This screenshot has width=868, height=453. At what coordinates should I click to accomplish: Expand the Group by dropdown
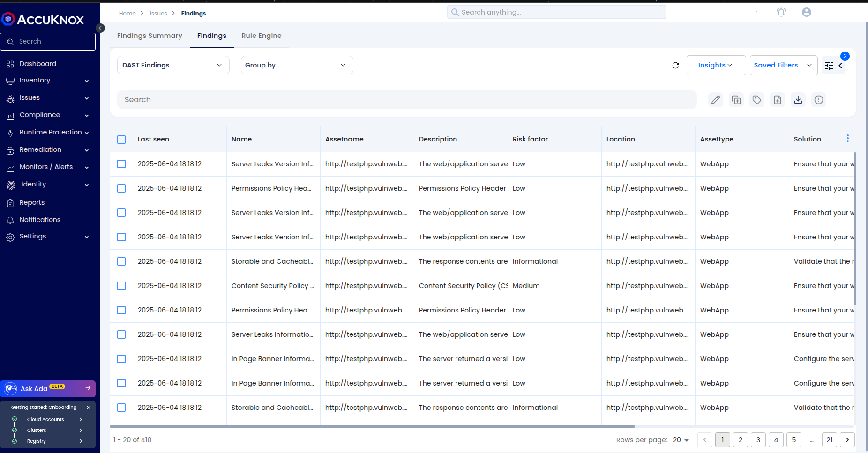pyautogui.click(x=297, y=65)
